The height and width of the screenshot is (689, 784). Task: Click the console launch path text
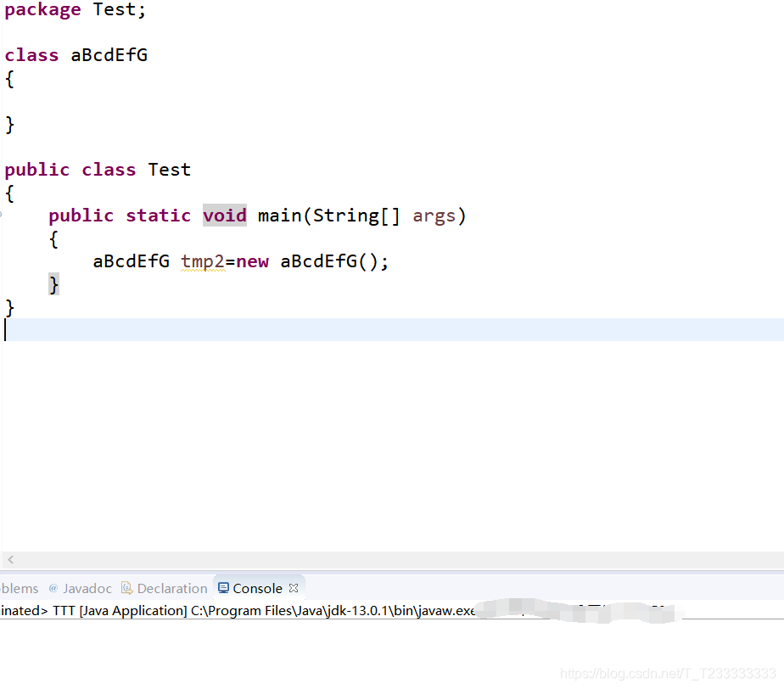pyautogui.click(x=238, y=610)
